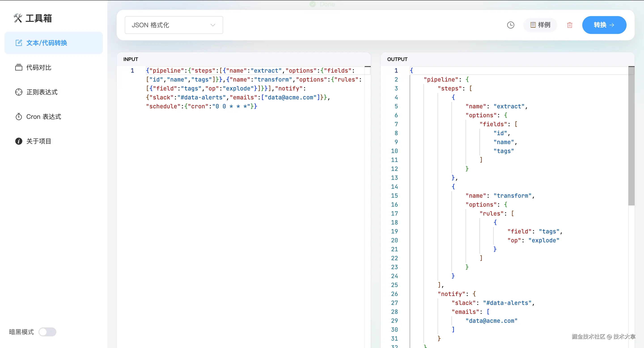Open the 文本/代码转换 menu item
The width and height of the screenshot is (644, 348).
click(47, 43)
